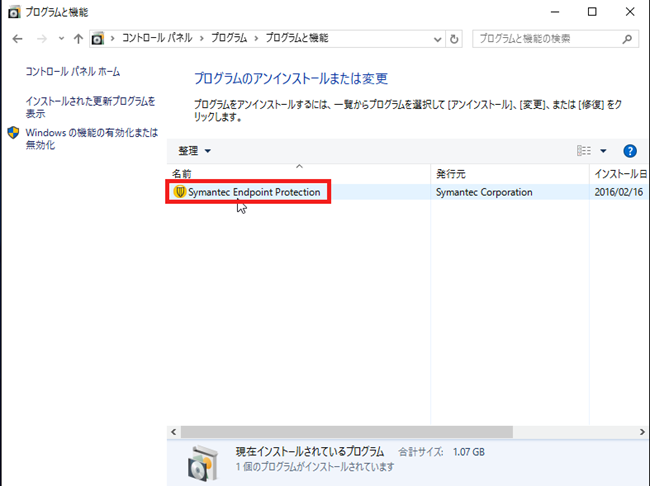The image size is (650, 486).
Task: Sort by 発行元 column header
Action: (x=510, y=173)
